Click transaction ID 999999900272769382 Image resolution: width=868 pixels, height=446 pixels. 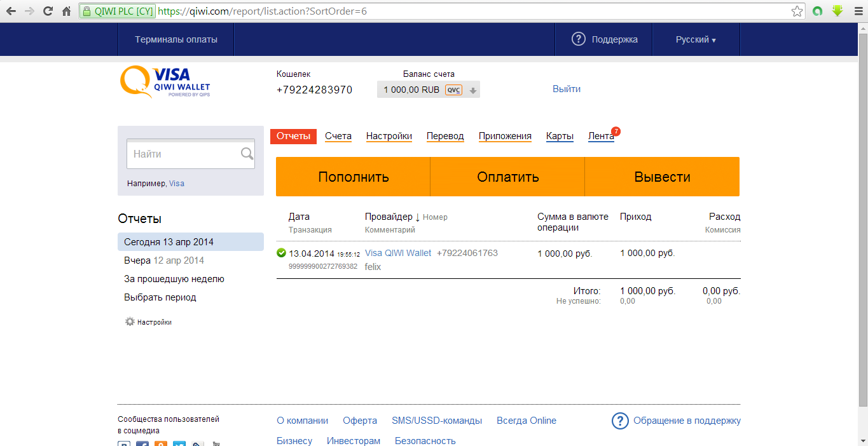pos(323,266)
